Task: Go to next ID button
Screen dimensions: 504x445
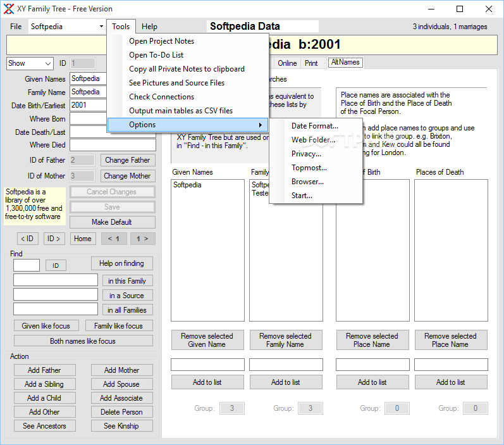Action: tap(54, 239)
